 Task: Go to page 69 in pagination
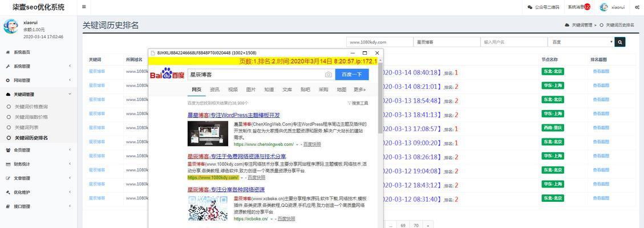coord(403,225)
